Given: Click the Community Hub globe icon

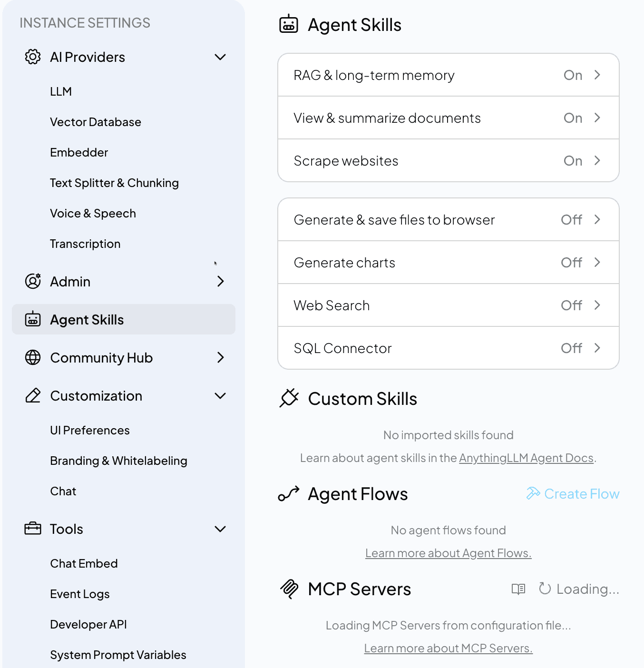Looking at the screenshot, I should point(33,357).
